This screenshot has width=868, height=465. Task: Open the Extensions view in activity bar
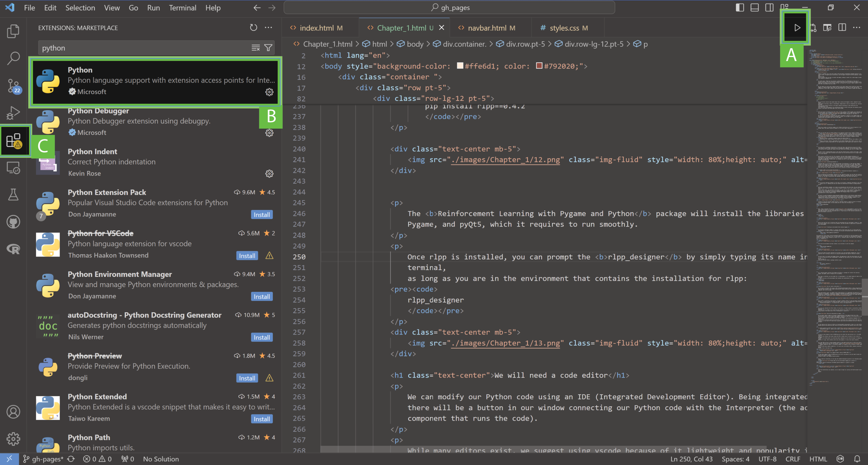(14, 140)
